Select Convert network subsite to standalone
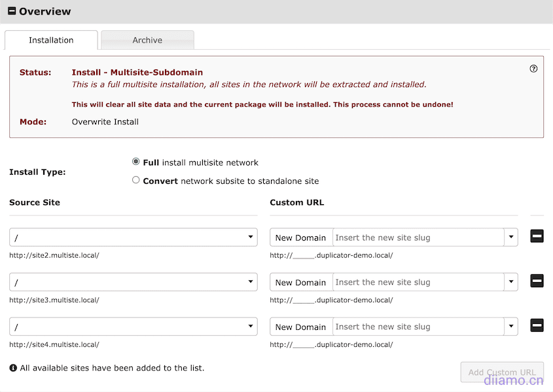Image resolution: width=553 pixels, height=392 pixels. 136,180
